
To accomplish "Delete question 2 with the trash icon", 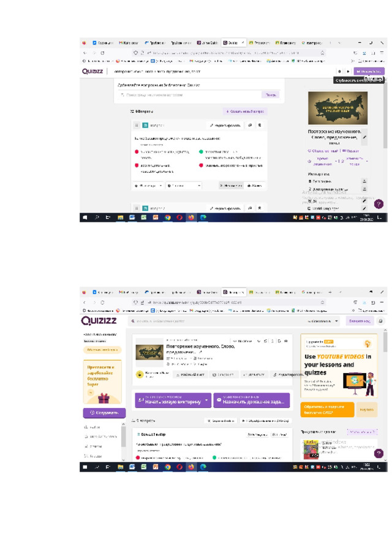I will pos(260,208).
